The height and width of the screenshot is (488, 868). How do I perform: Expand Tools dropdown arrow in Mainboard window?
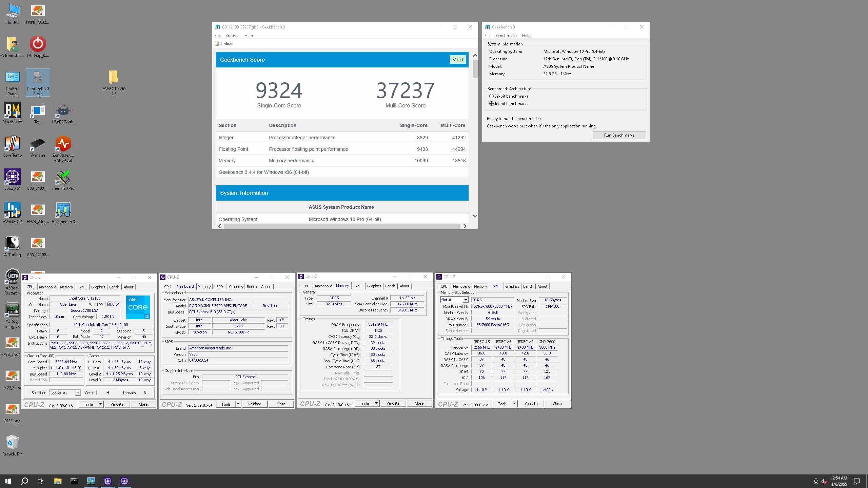click(238, 404)
